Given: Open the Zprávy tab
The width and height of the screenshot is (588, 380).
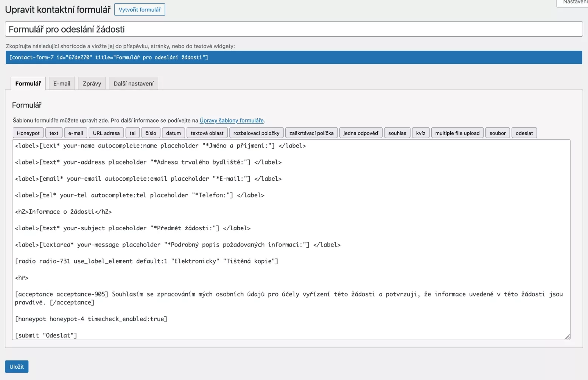Looking at the screenshot, I should (x=92, y=84).
